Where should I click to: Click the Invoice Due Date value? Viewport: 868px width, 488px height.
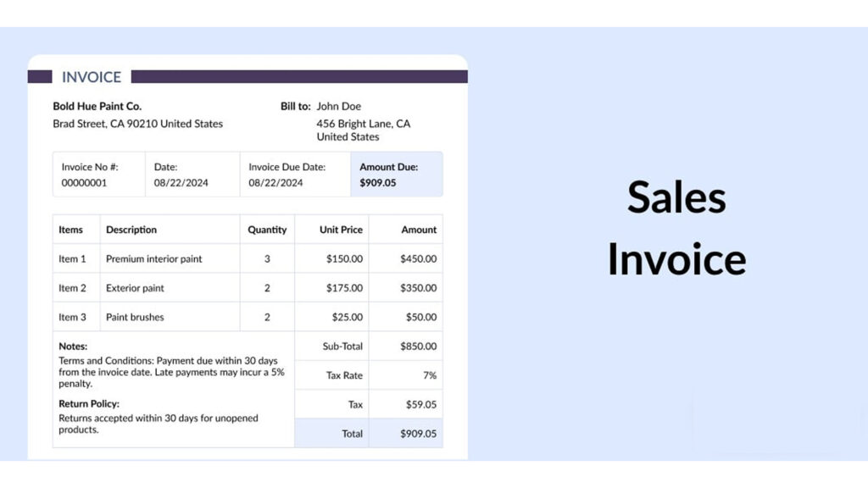click(x=275, y=183)
